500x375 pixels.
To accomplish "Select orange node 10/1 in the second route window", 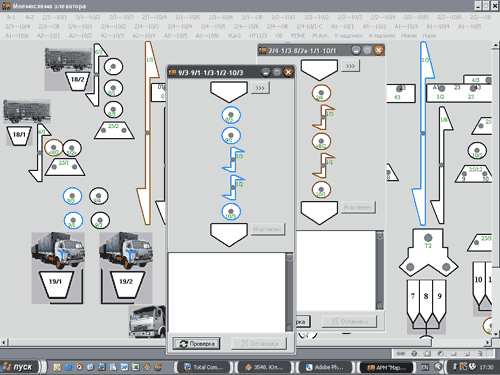I will pos(321,190).
